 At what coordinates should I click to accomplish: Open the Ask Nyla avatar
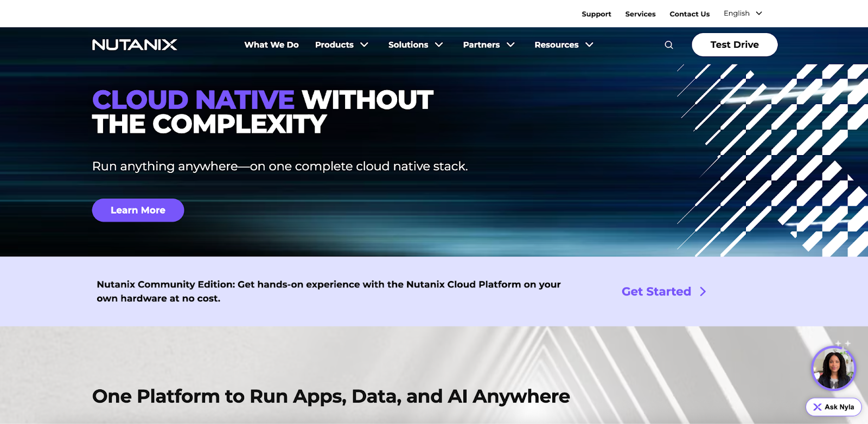click(x=833, y=368)
